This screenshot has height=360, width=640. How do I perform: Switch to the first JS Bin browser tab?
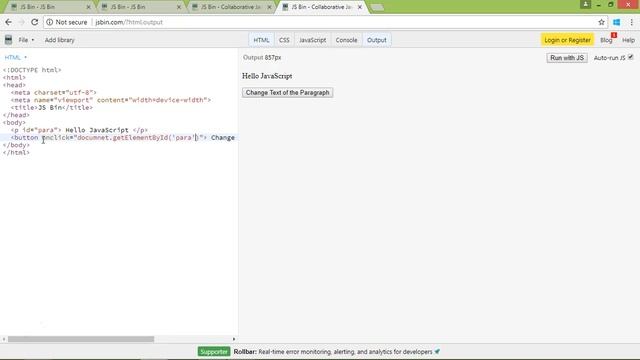[49, 7]
